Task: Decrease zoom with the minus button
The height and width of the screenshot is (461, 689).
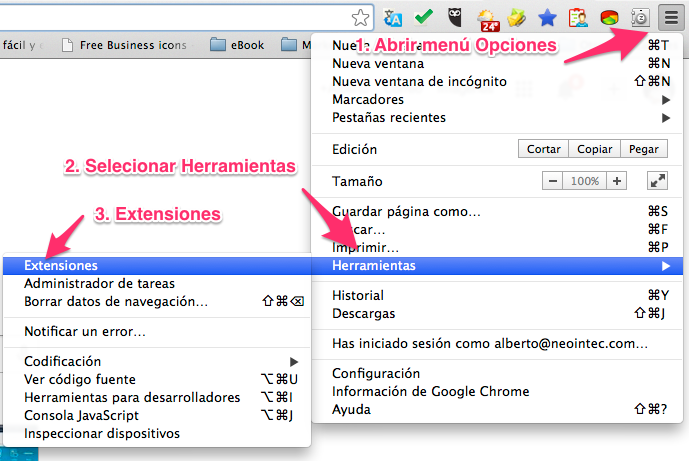Action: click(x=553, y=181)
